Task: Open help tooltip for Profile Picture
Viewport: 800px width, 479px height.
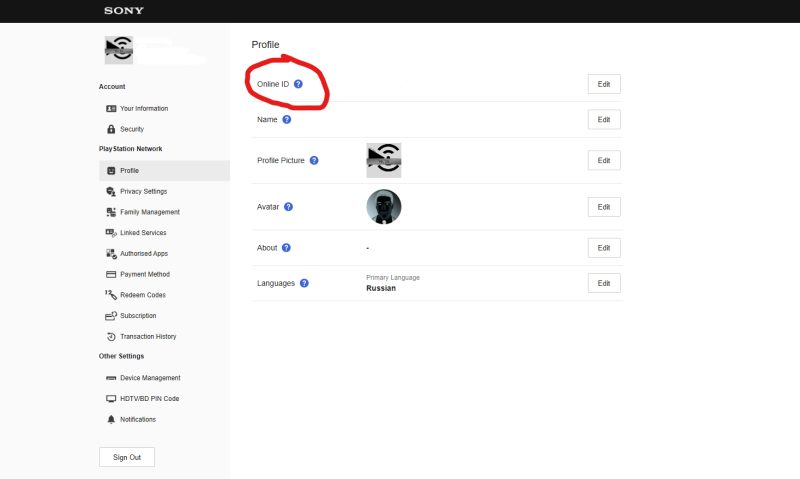Action: coord(314,160)
